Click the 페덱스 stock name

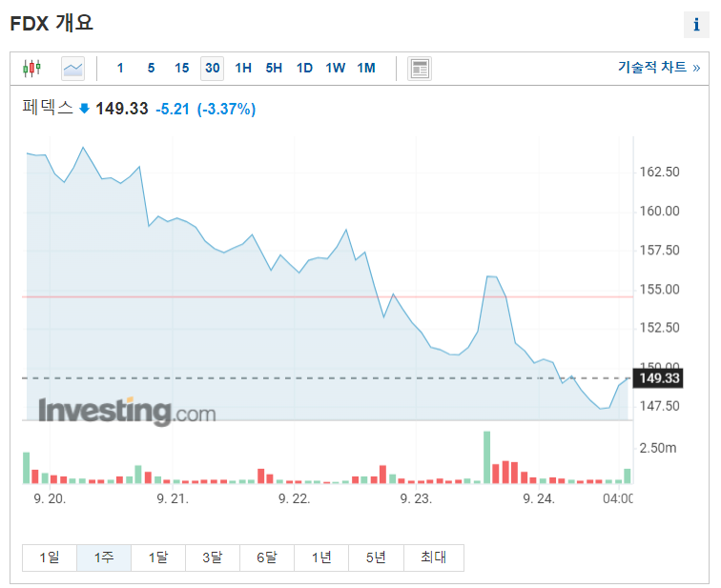tap(48, 108)
